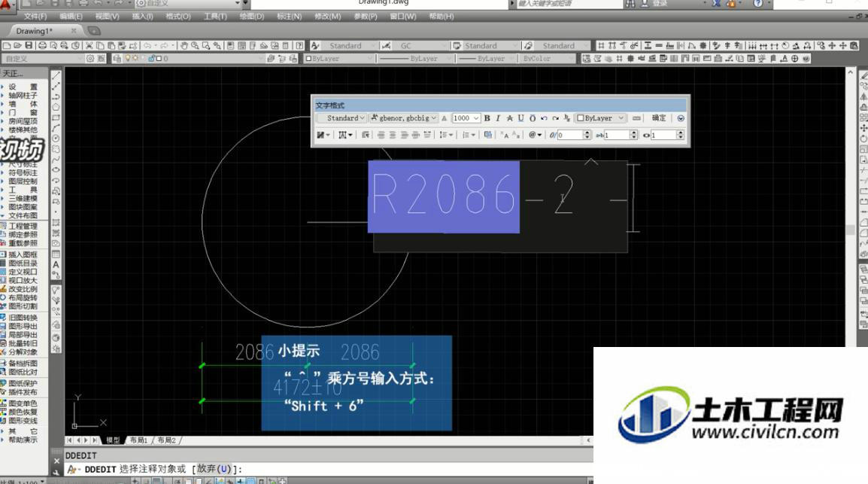
Task: Click the workspace settings gear icon
Action: pyautogui.click(x=90, y=58)
